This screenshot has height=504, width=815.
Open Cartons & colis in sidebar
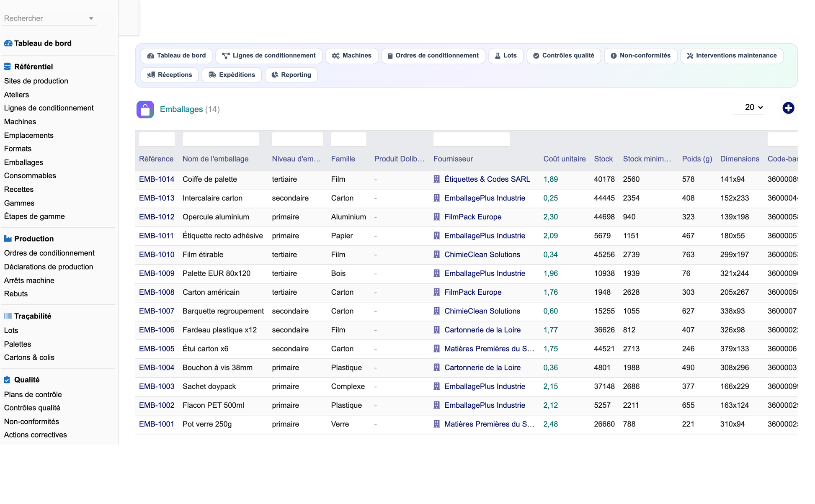coord(29,357)
